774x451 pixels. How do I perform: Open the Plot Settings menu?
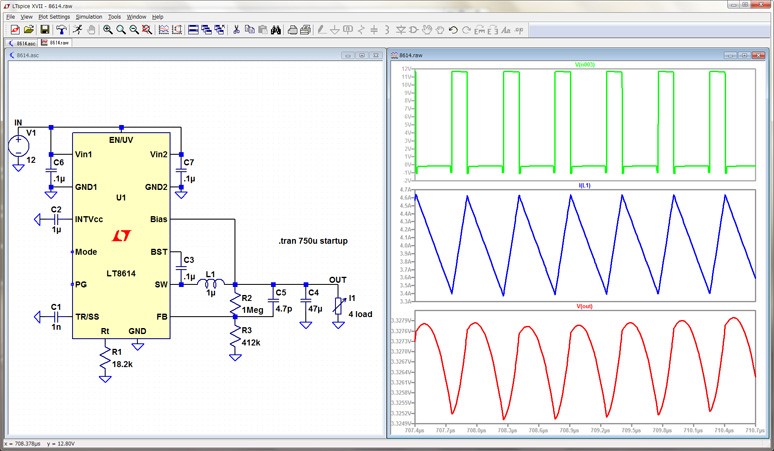(x=54, y=17)
